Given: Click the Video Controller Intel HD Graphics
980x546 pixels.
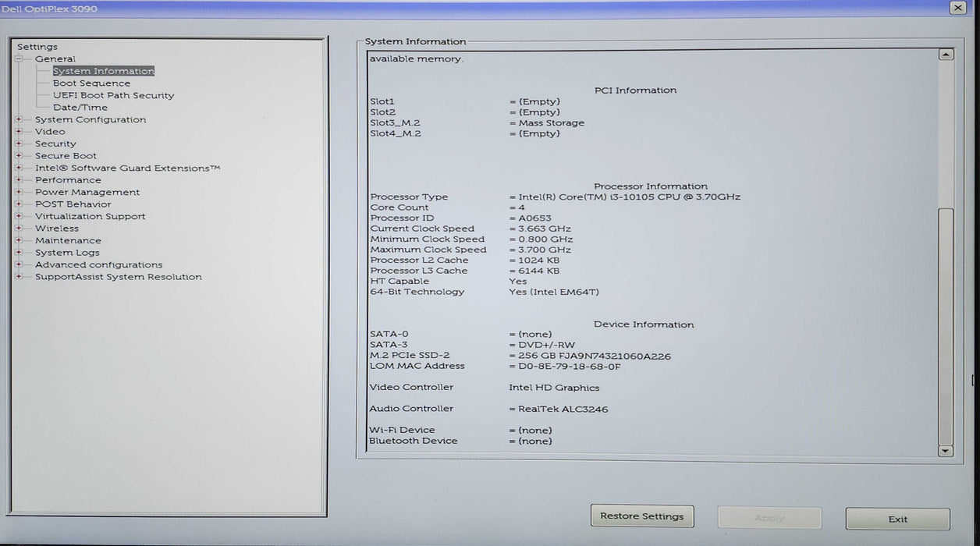Looking at the screenshot, I should coord(555,388).
